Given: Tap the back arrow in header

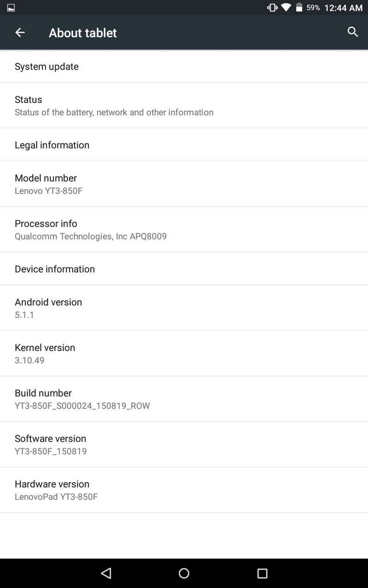Looking at the screenshot, I should point(20,33).
